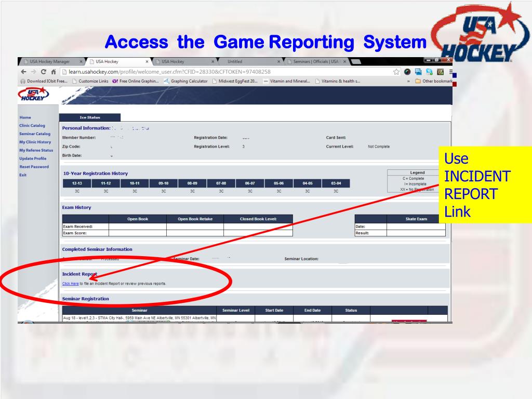Viewport: 532px width, 399px height.
Task: Open the Midwest EggFest bookmark
Action: (x=235, y=81)
